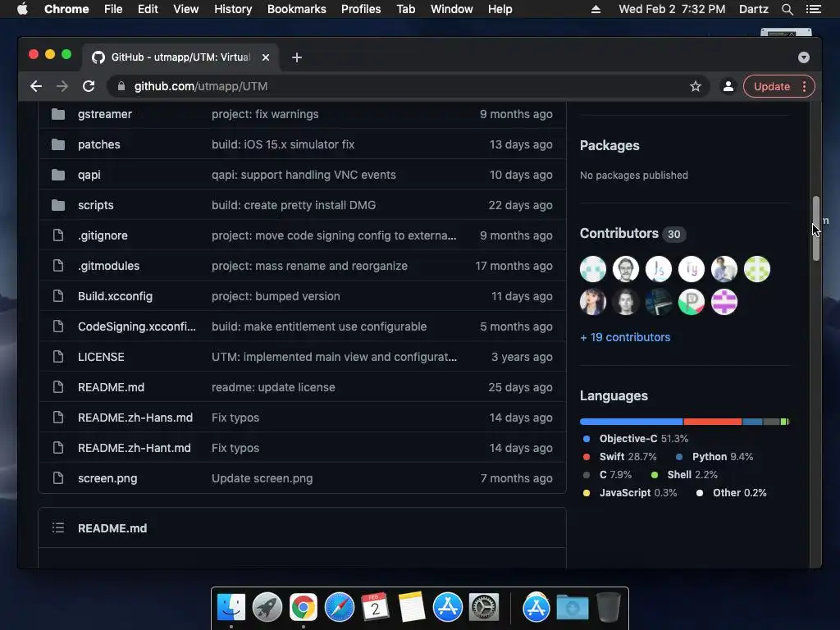Click the blue Objective-C language bar segment
Image resolution: width=840 pixels, height=630 pixels.
coord(631,422)
